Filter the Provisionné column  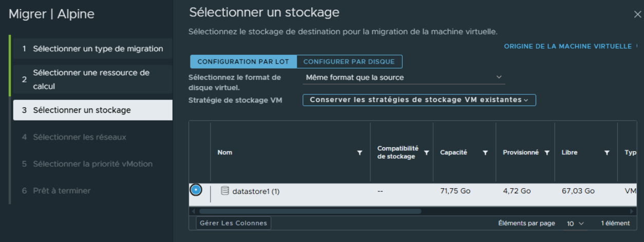547,153
